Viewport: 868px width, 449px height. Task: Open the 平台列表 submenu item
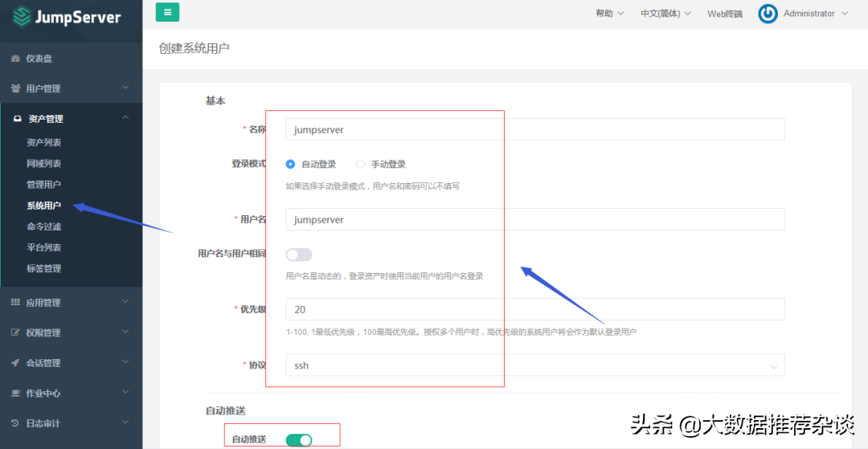(x=44, y=247)
